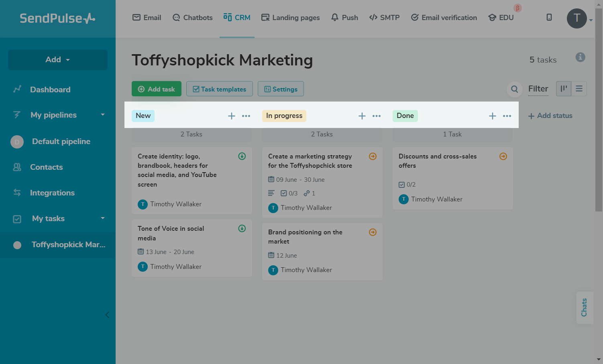Click the mobile device icon in header

click(x=549, y=17)
